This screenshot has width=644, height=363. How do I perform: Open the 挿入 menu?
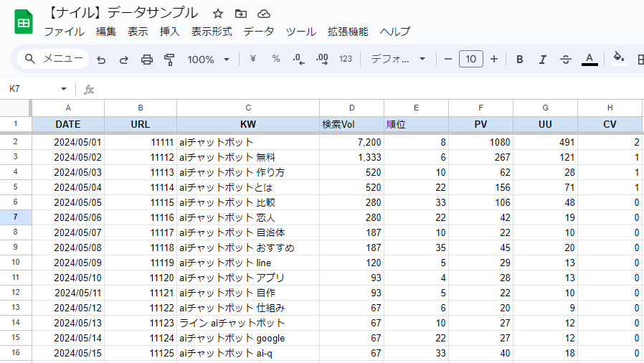170,32
